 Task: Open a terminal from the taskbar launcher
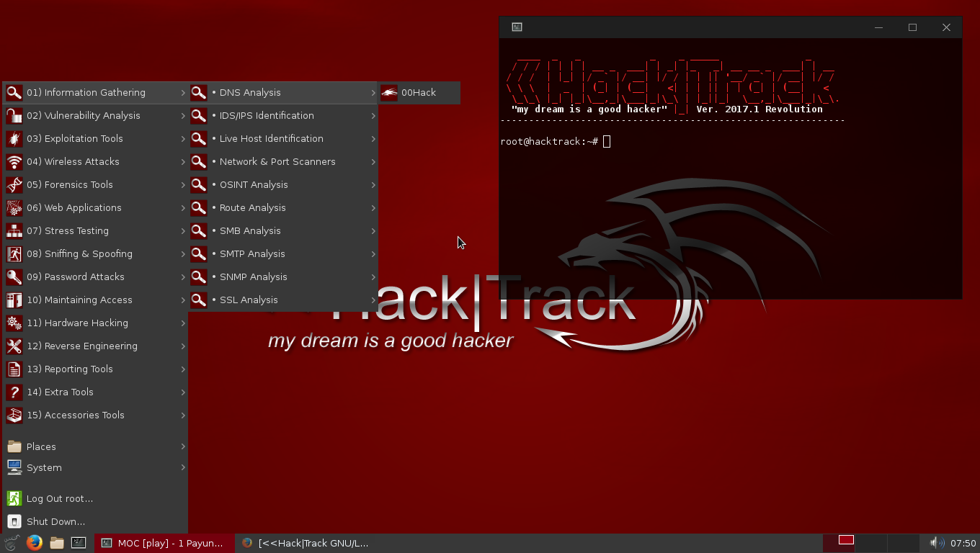pyautogui.click(x=78, y=543)
